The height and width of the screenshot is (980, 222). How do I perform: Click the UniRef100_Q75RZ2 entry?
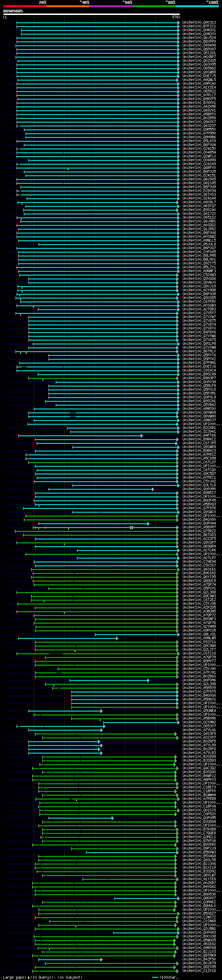(199, 531)
